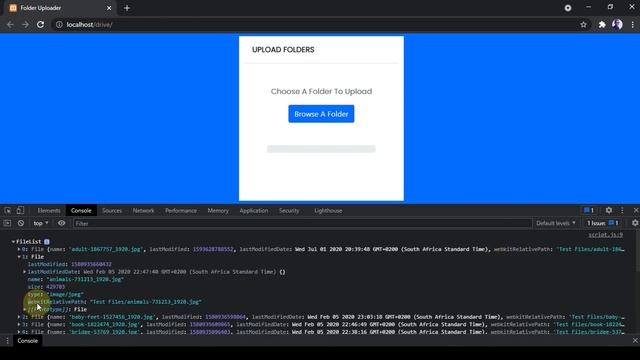Open DevTools settings gear
Image resolution: width=640 pixels, height=360 pixels.
pos(609,210)
